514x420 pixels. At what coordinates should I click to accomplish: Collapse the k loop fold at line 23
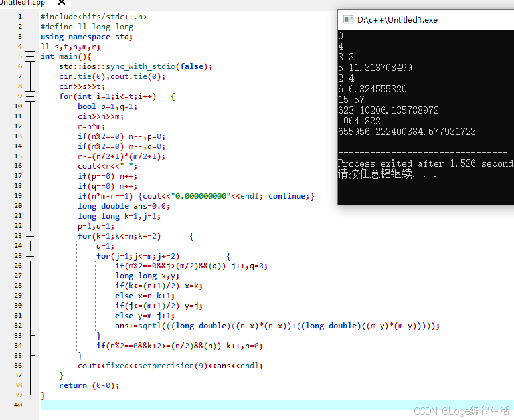(30, 236)
